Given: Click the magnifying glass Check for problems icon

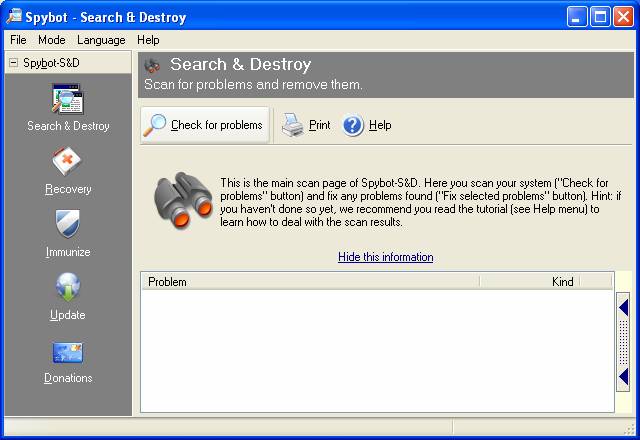Looking at the screenshot, I should tap(154, 125).
